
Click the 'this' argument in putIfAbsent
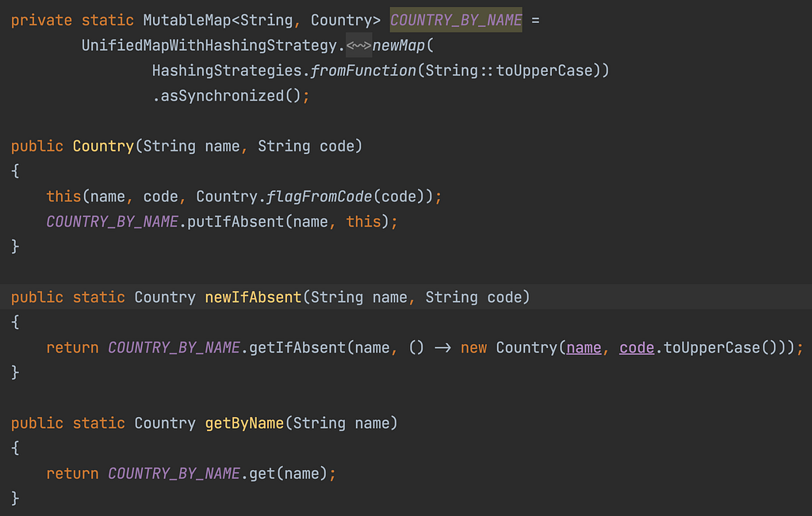(x=363, y=222)
